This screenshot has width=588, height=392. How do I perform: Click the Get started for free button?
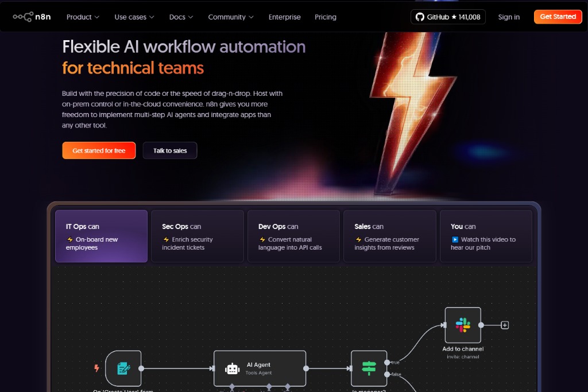click(99, 150)
